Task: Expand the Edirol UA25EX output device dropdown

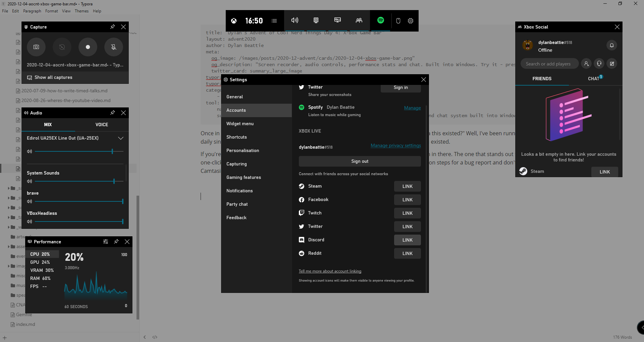Action: [x=121, y=138]
